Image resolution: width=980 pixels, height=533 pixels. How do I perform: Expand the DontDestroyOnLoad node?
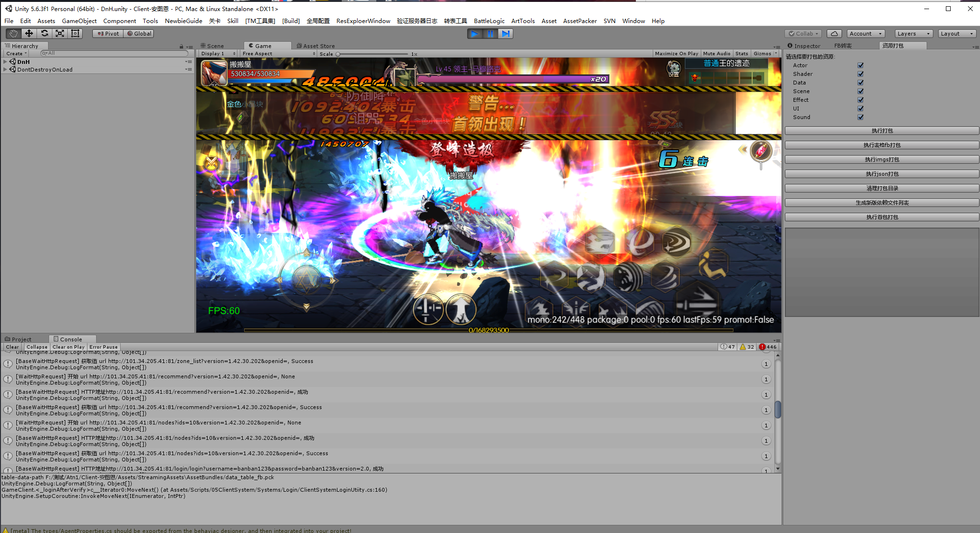click(5, 69)
